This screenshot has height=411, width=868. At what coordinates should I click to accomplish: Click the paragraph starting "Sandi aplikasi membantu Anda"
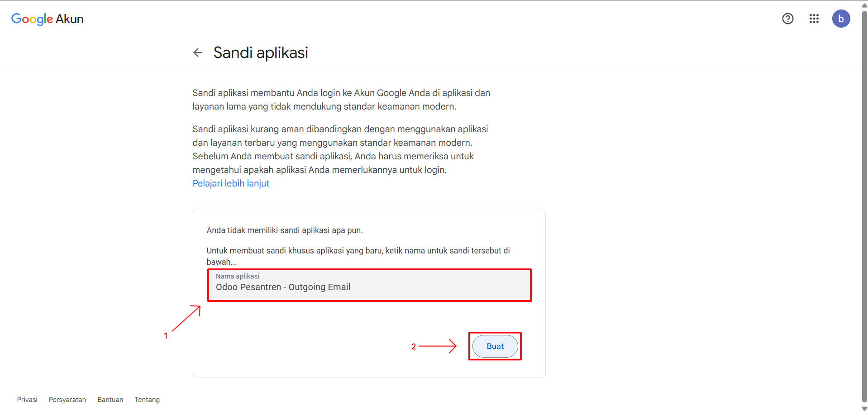tap(341, 100)
